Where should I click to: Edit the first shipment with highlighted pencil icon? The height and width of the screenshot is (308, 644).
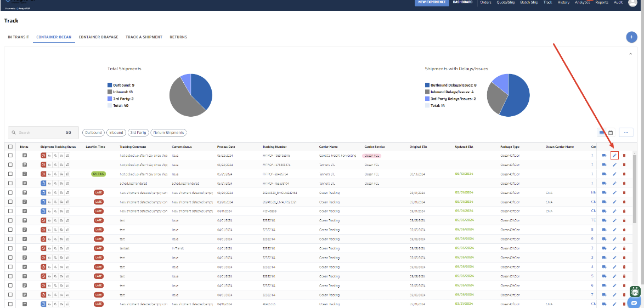click(x=614, y=155)
